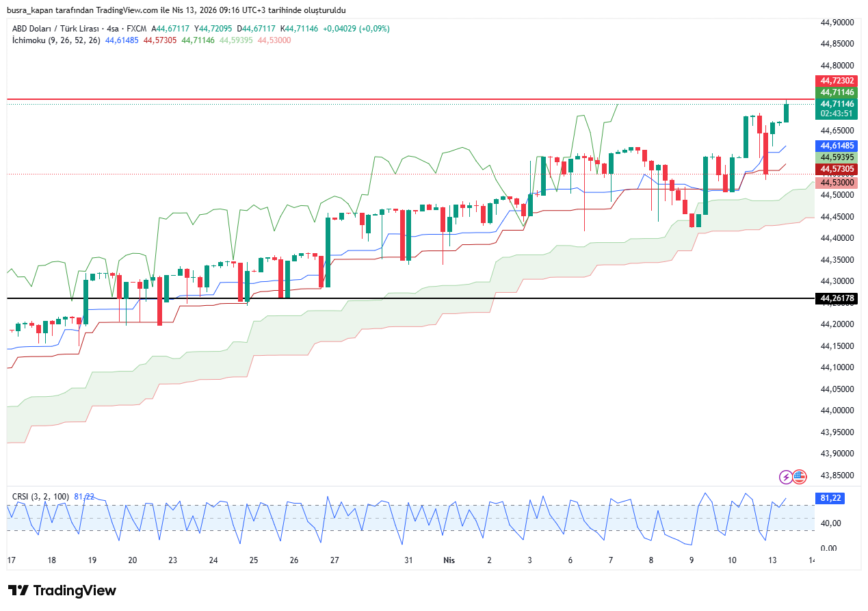
Task: Select the black horizontal support line
Action: tap(410, 298)
